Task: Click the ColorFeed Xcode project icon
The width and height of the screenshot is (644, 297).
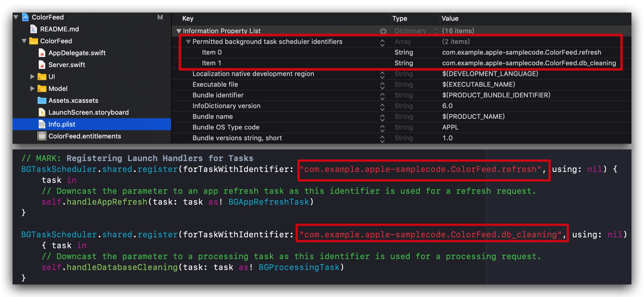Action: pyautogui.click(x=25, y=17)
